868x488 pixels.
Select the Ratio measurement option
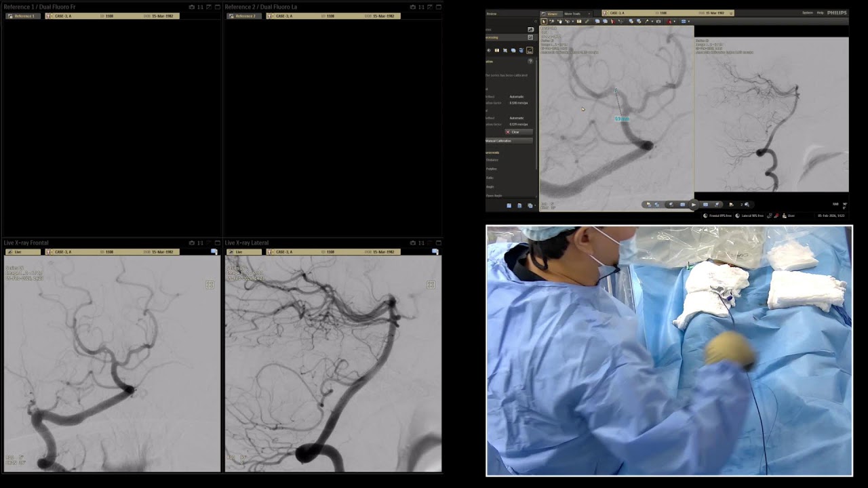(x=490, y=178)
